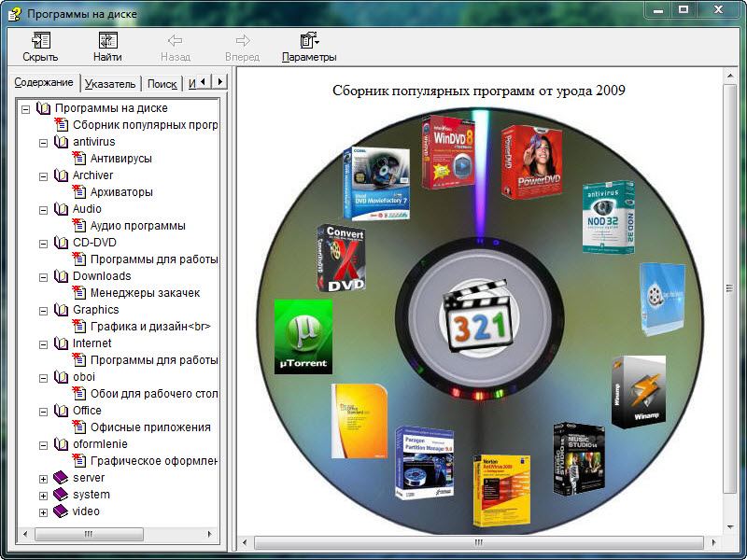Click the closed book icon beside server
The height and width of the screenshot is (560, 747).
pyautogui.click(x=61, y=478)
